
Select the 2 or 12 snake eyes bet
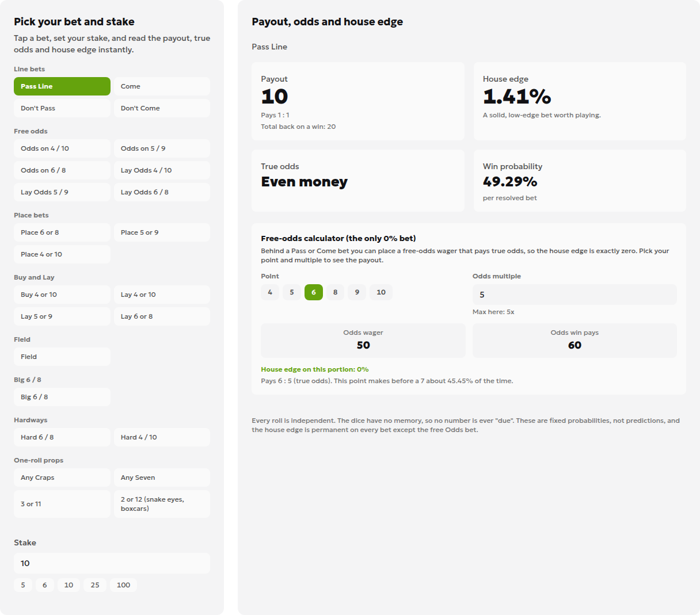coord(162,504)
